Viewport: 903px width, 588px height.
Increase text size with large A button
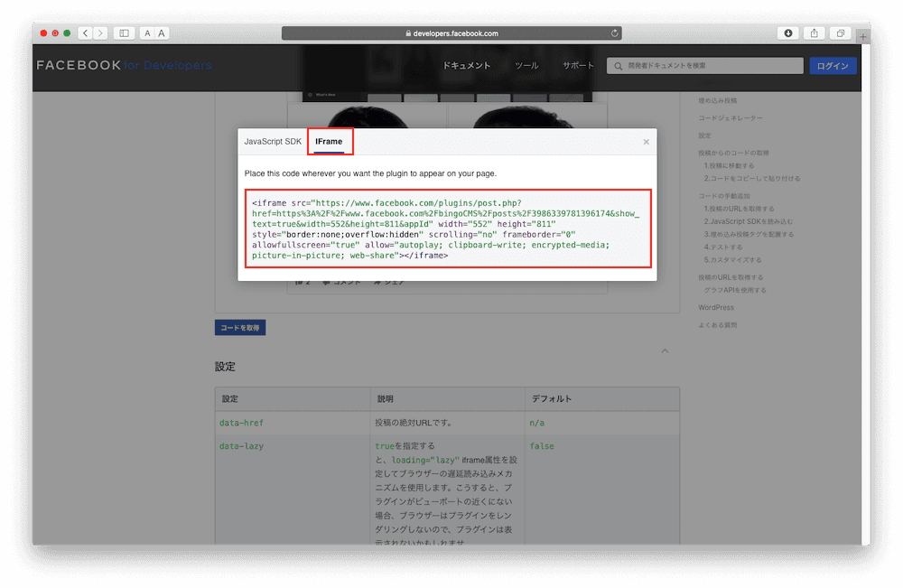pyautogui.click(x=162, y=33)
